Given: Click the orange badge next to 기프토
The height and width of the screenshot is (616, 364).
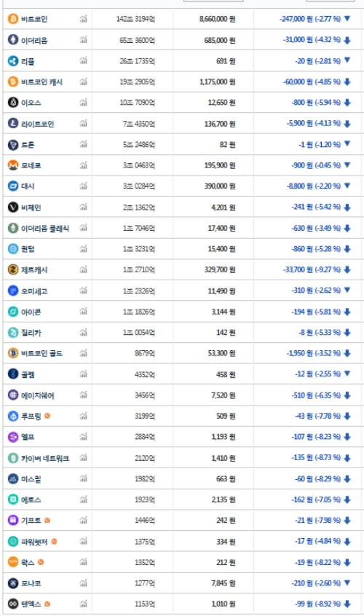Looking at the screenshot, I should point(47,520).
